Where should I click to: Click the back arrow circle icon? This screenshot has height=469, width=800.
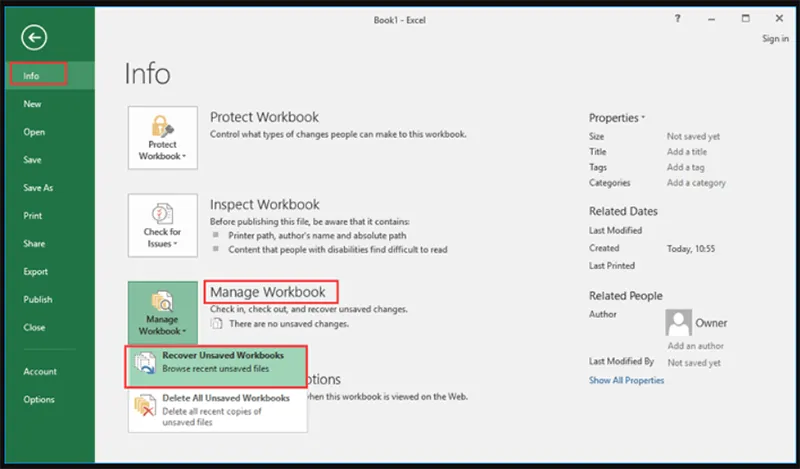point(34,37)
